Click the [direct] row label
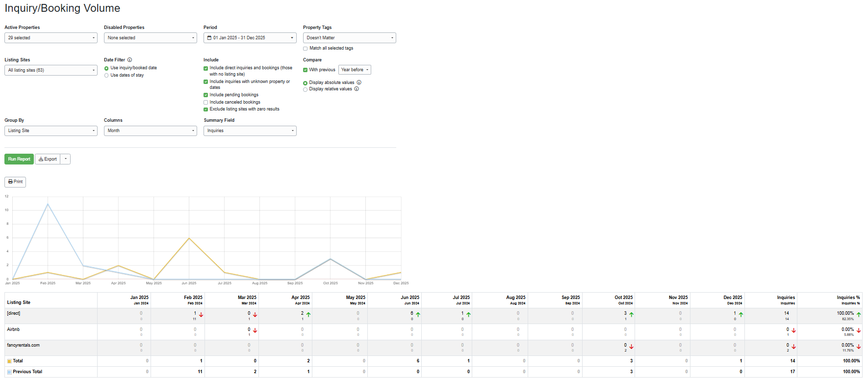This screenshot has width=868, height=382. [14, 313]
